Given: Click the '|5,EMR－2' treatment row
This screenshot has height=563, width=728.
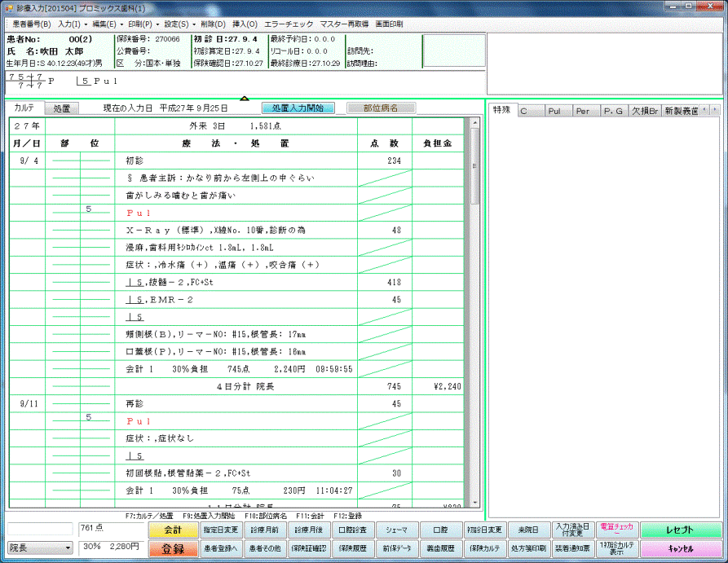Looking at the screenshot, I should [x=236, y=300].
